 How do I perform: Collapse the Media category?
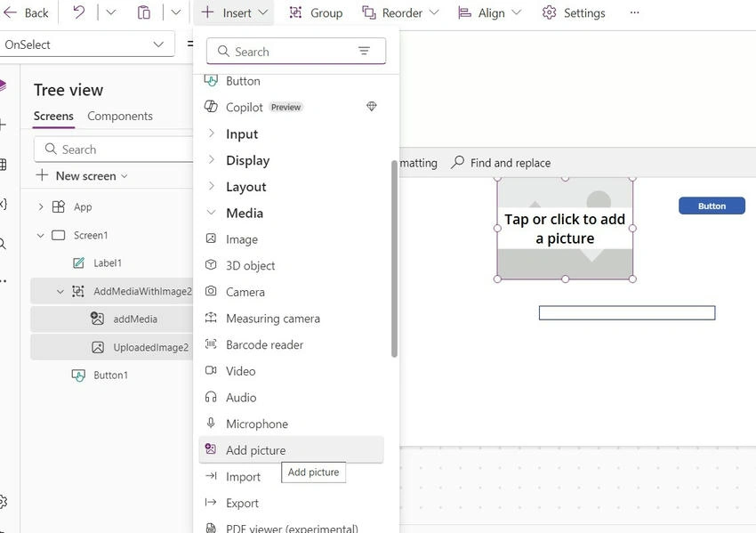(211, 213)
